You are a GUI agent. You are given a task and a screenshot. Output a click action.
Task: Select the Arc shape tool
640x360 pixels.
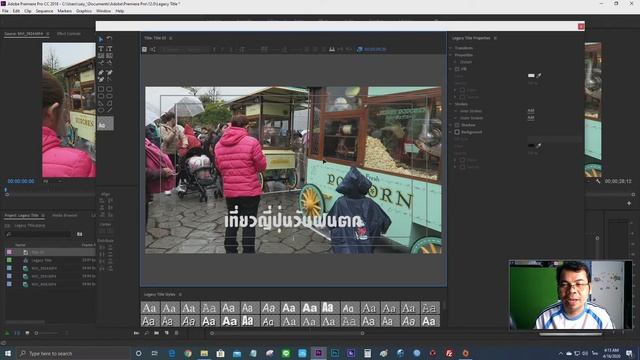click(109, 103)
